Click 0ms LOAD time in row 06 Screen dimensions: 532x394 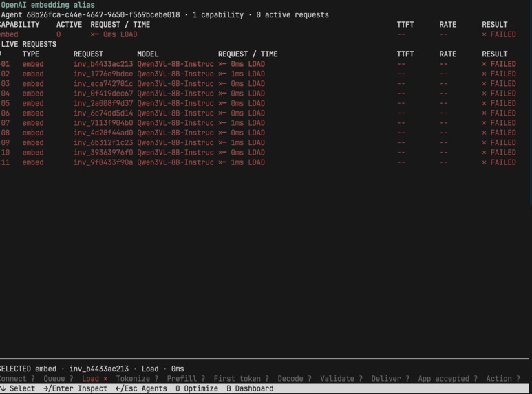tap(248, 113)
